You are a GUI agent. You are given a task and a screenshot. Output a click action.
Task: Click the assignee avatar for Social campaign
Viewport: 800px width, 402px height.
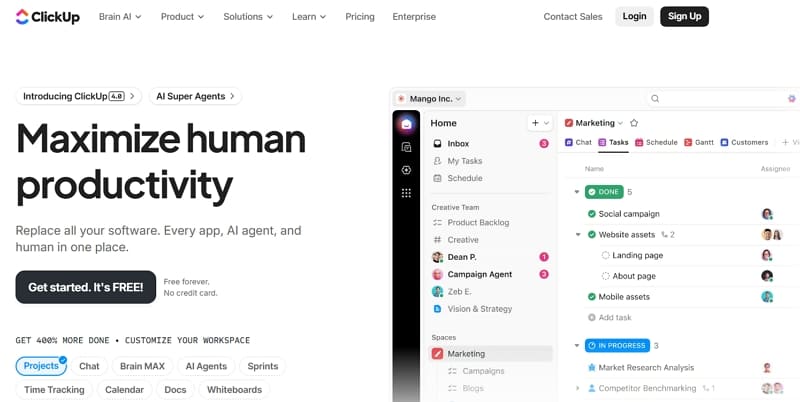tap(767, 214)
